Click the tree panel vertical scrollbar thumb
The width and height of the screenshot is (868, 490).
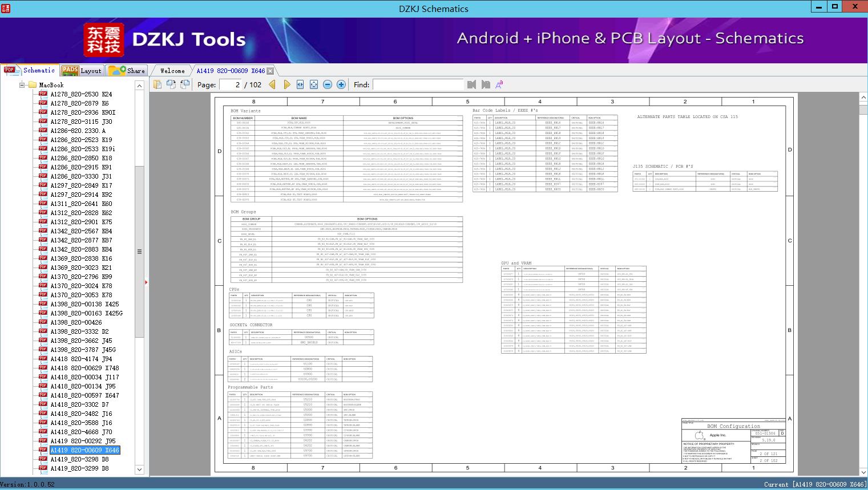tap(139, 252)
